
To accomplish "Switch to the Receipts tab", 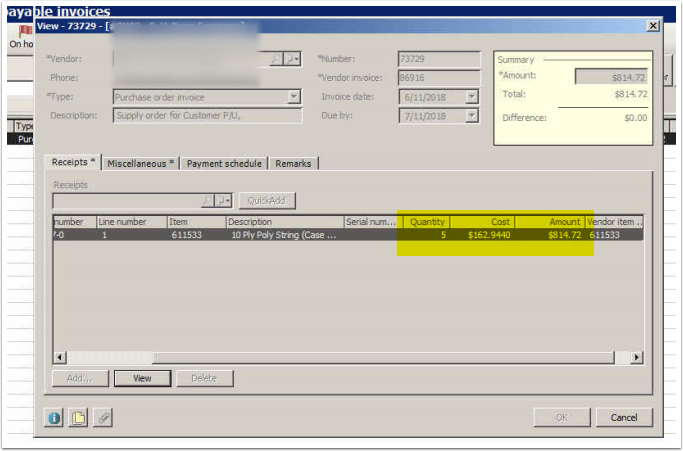I will tap(73, 162).
